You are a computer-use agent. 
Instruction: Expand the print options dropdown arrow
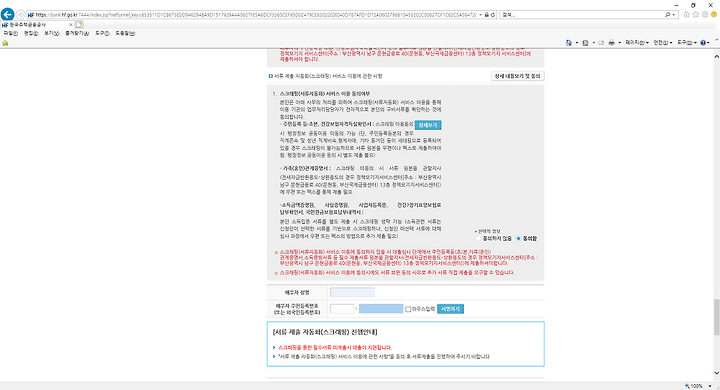click(x=619, y=43)
